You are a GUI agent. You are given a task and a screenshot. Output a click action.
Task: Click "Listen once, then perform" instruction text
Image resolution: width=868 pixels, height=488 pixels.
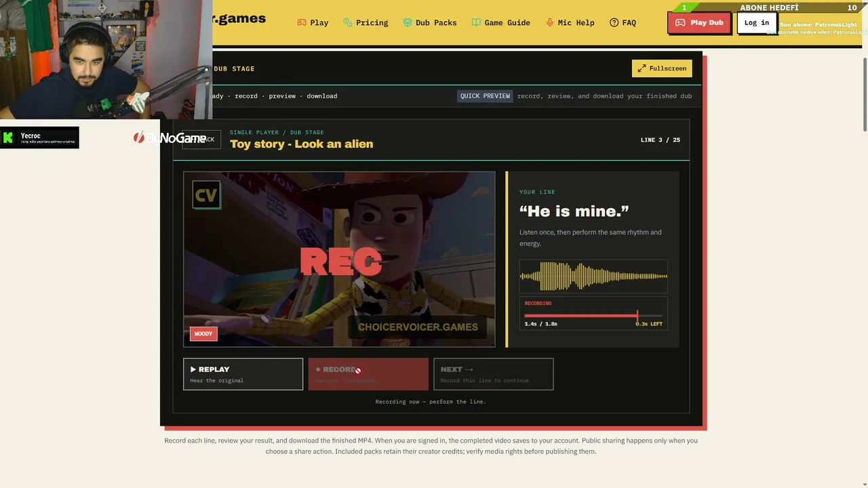[591, 238]
